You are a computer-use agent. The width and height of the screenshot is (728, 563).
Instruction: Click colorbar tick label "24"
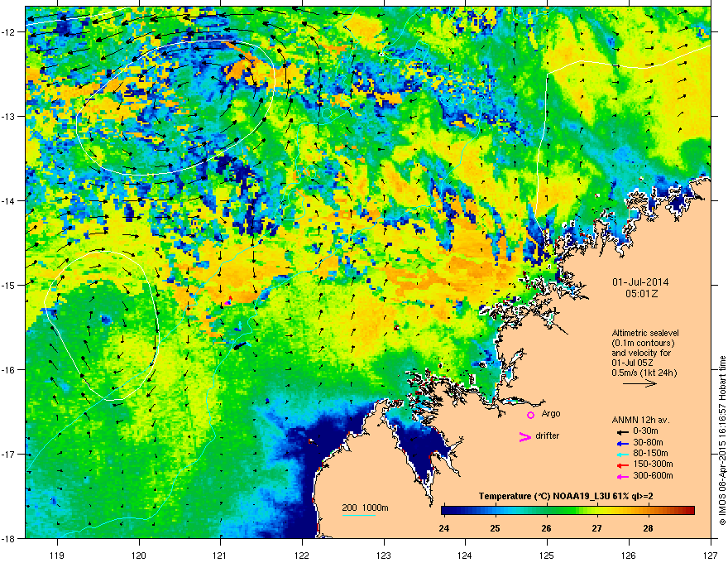[443, 528]
